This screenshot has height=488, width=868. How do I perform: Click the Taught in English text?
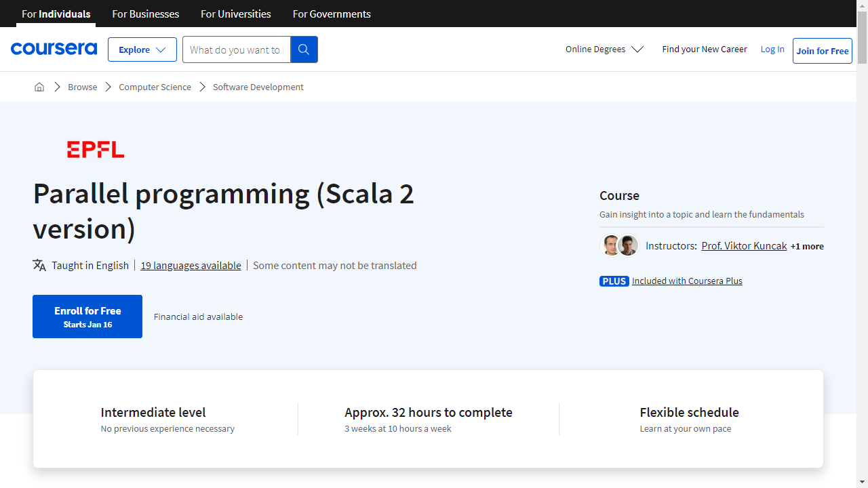tap(90, 265)
